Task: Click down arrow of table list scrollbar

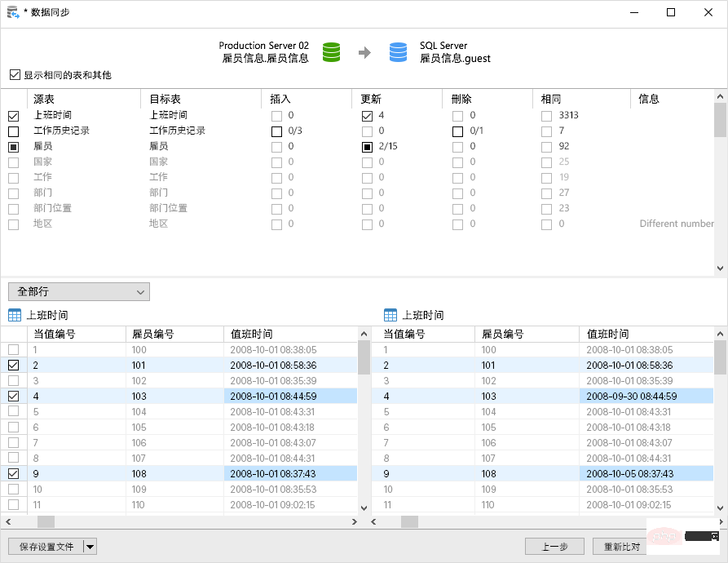Action: coord(720,268)
